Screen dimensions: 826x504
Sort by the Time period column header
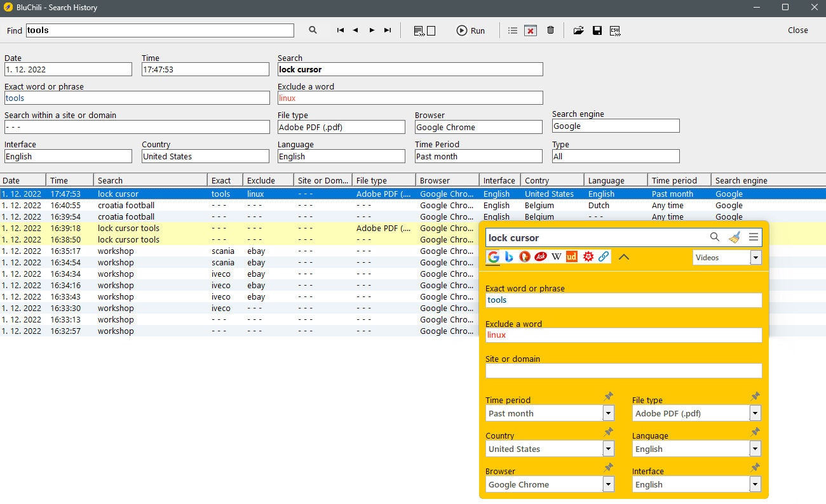pyautogui.click(x=679, y=180)
